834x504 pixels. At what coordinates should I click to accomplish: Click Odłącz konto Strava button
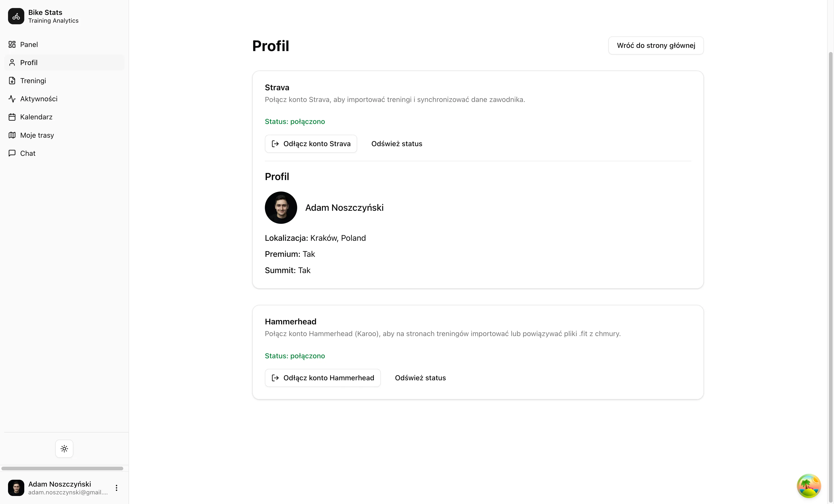311,144
